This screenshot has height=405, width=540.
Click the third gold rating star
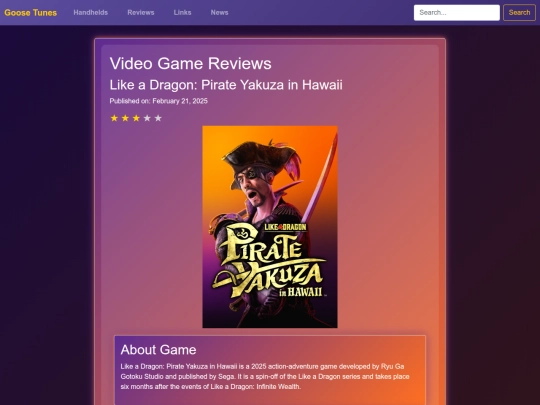(136, 118)
